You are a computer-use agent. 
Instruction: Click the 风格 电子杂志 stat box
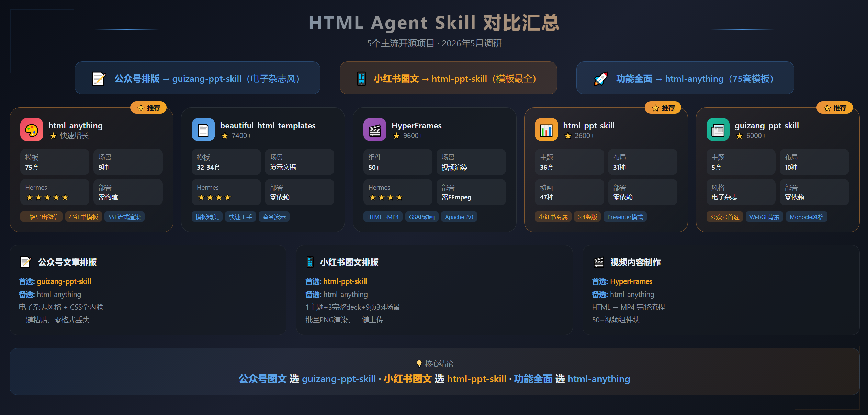[741, 192]
